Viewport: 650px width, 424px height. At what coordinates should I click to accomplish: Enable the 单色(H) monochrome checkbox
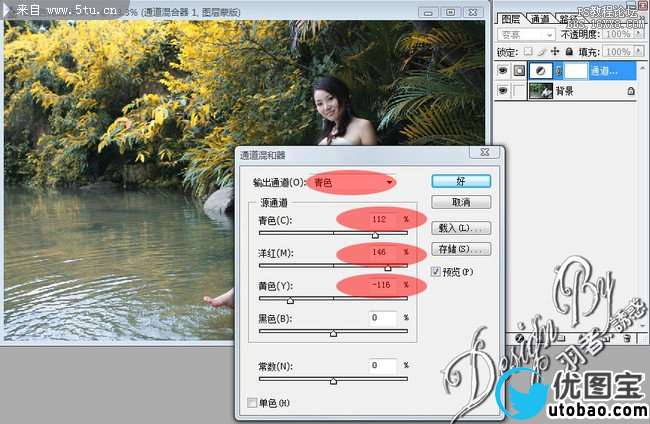(x=252, y=403)
